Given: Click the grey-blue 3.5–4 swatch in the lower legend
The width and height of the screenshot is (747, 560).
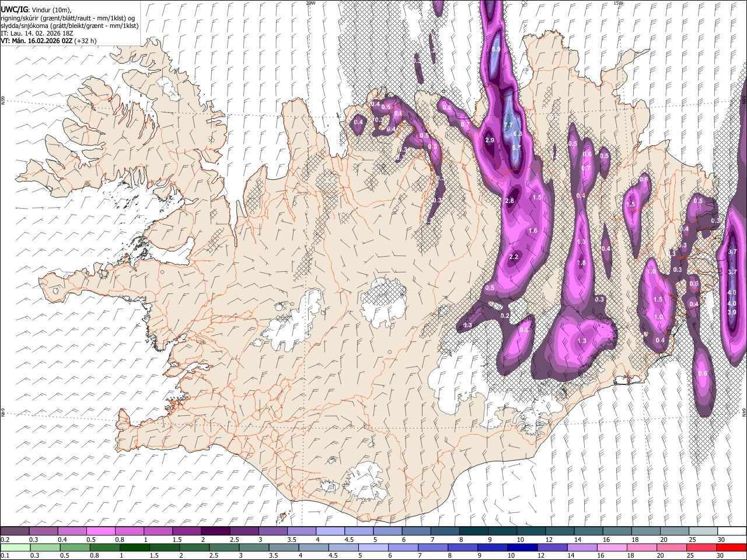Looking at the screenshot, I should pos(284,547).
